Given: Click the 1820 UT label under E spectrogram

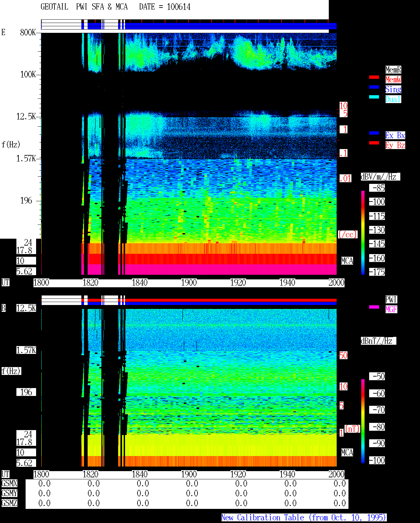Looking at the screenshot, I should tap(90, 283).
